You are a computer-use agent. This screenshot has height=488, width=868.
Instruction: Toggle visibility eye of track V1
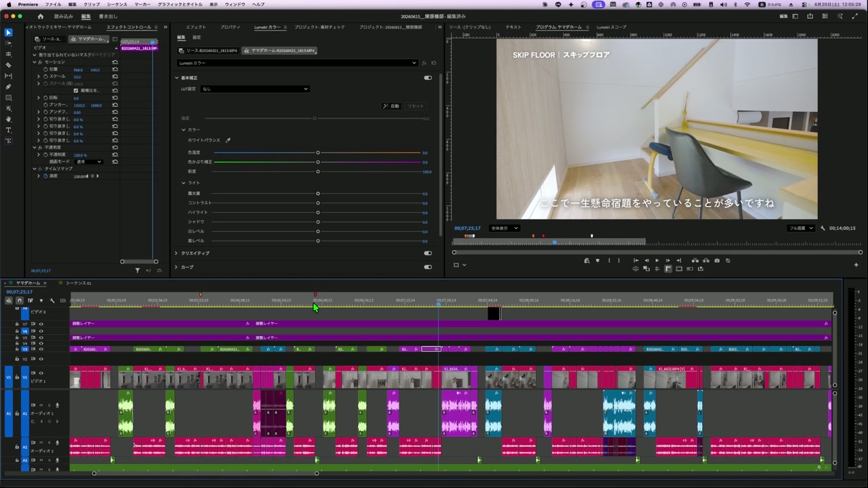pos(41,373)
